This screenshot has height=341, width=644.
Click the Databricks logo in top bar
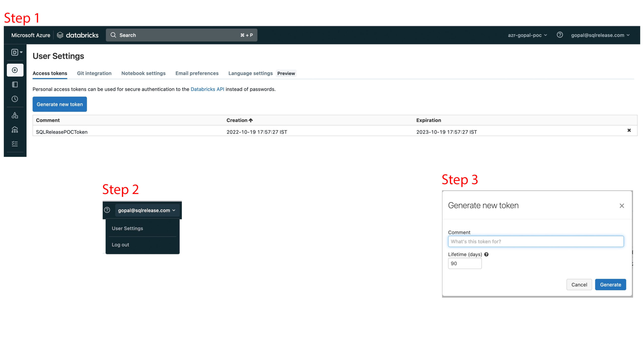coord(77,35)
